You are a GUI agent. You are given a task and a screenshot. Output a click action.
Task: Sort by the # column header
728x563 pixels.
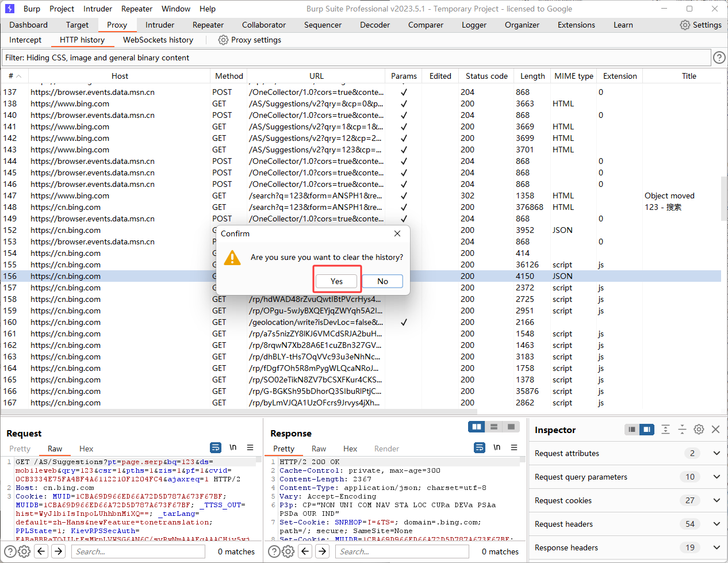pyautogui.click(x=14, y=76)
